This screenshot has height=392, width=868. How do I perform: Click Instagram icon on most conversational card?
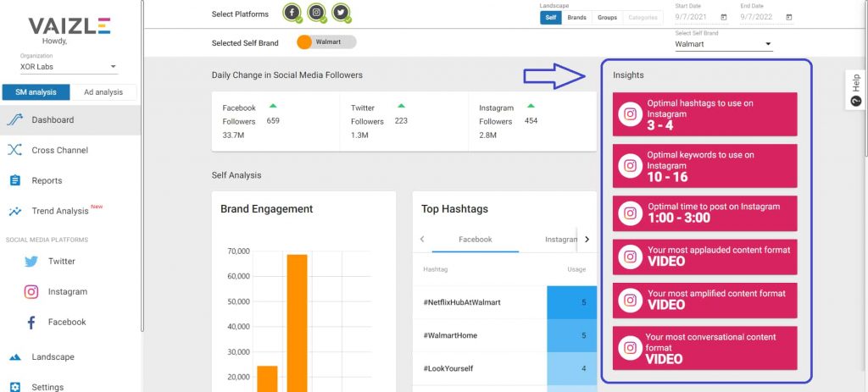(630, 348)
